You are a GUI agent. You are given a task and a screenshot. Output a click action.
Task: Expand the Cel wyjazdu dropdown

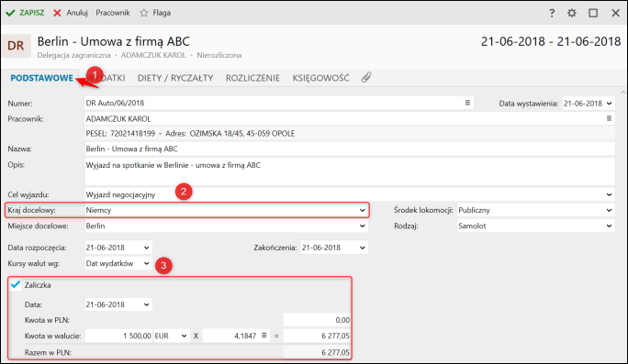(x=609, y=194)
